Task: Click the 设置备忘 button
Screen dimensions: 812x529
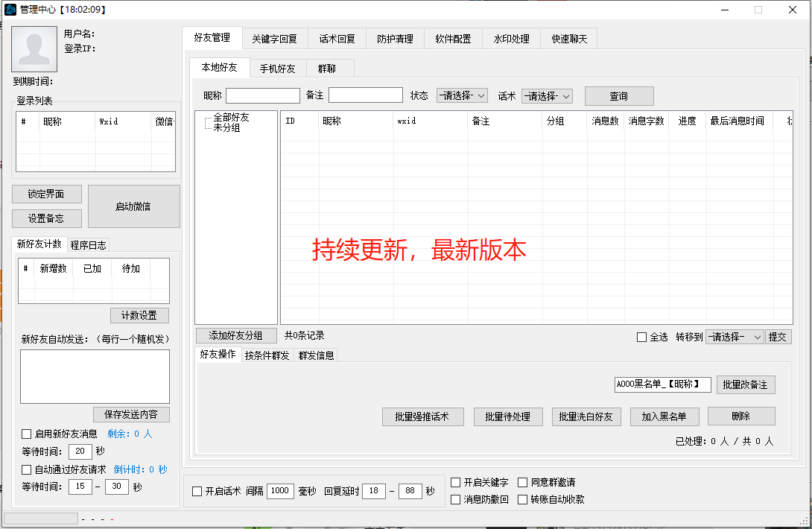Action: pos(47,218)
